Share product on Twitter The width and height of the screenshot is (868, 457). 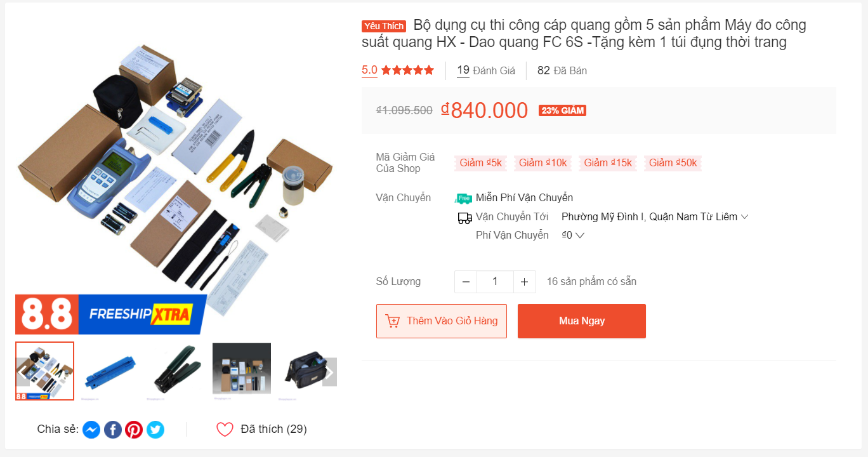point(155,430)
